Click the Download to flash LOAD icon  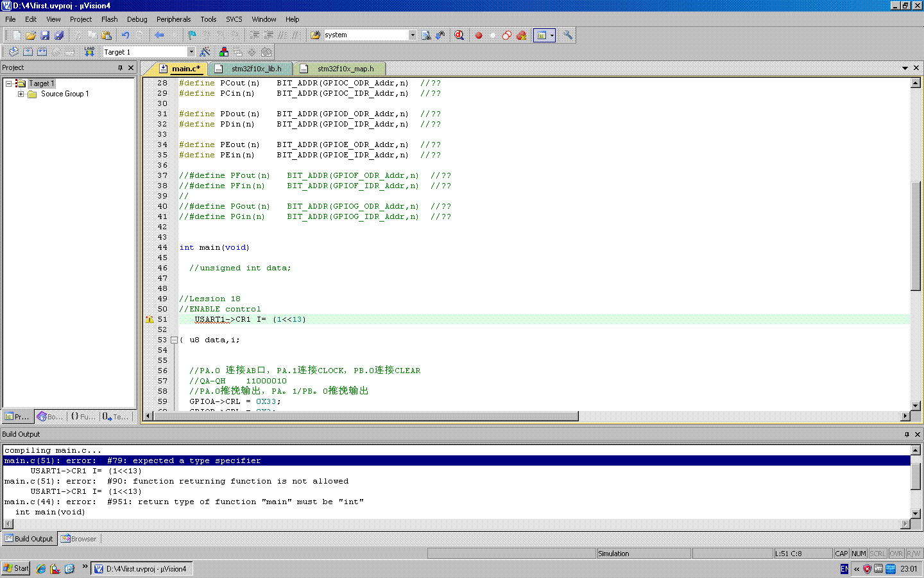[89, 52]
